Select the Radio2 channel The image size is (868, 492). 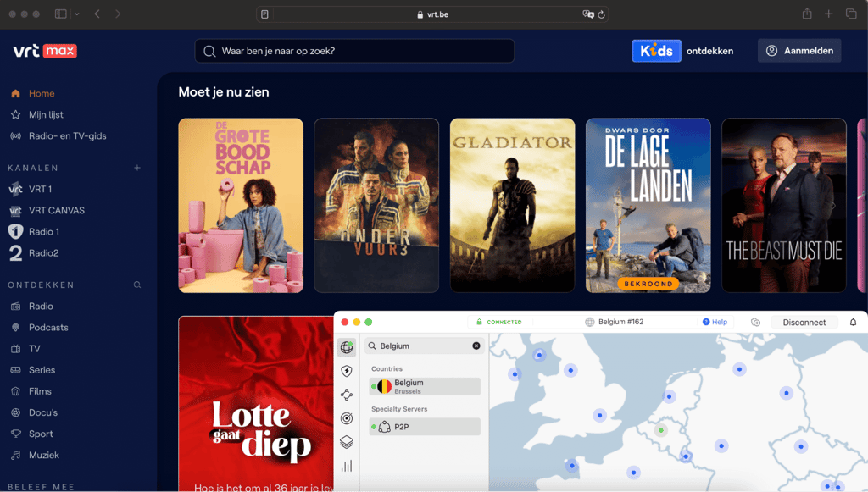pyautogui.click(x=34, y=253)
